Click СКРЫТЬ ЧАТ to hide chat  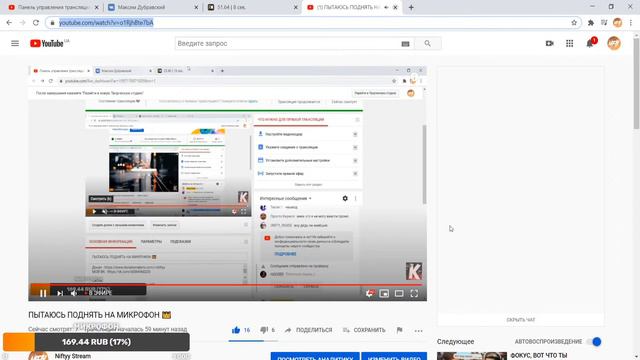point(520,320)
